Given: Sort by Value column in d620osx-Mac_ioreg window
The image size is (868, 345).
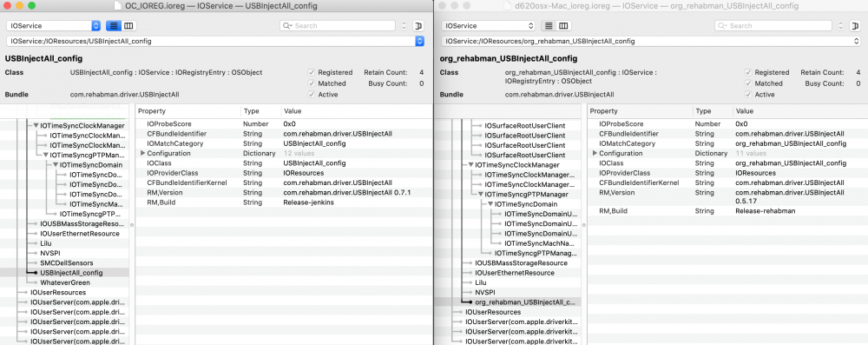Looking at the screenshot, I should (800, 111).
